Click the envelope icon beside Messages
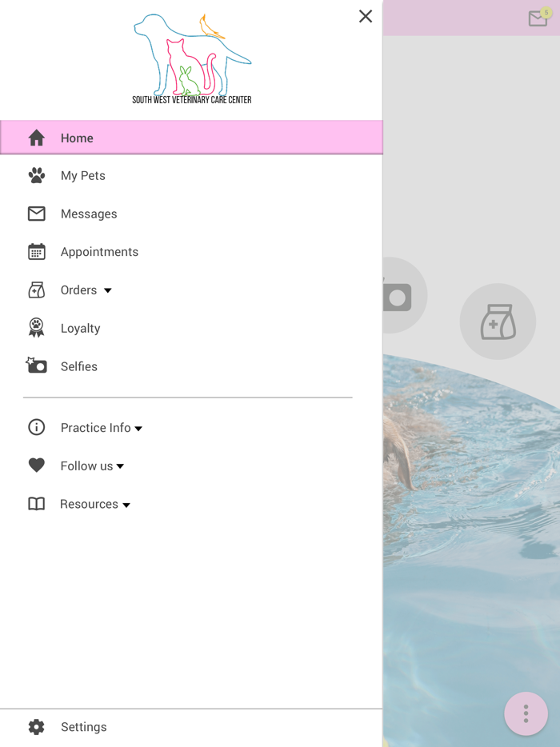 point(37,214)
